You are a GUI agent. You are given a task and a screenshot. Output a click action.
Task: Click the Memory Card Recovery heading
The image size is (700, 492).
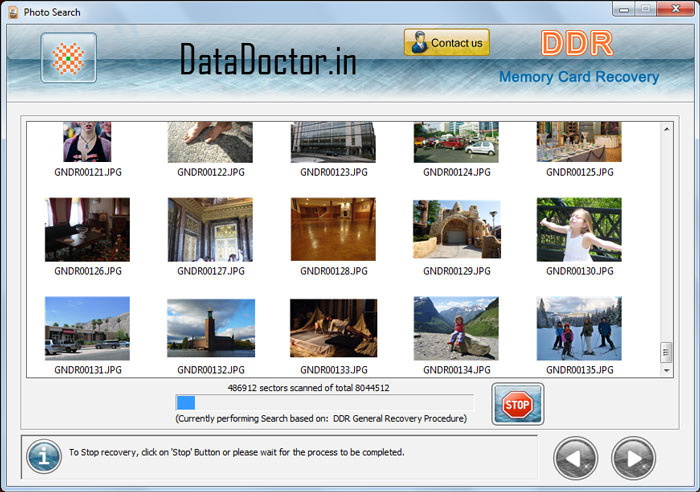579,77
